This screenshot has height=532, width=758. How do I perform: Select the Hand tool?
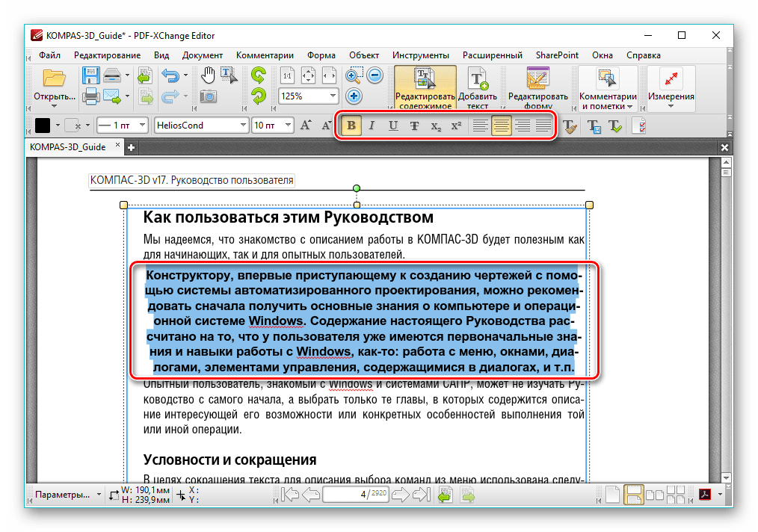pos(208,75)
